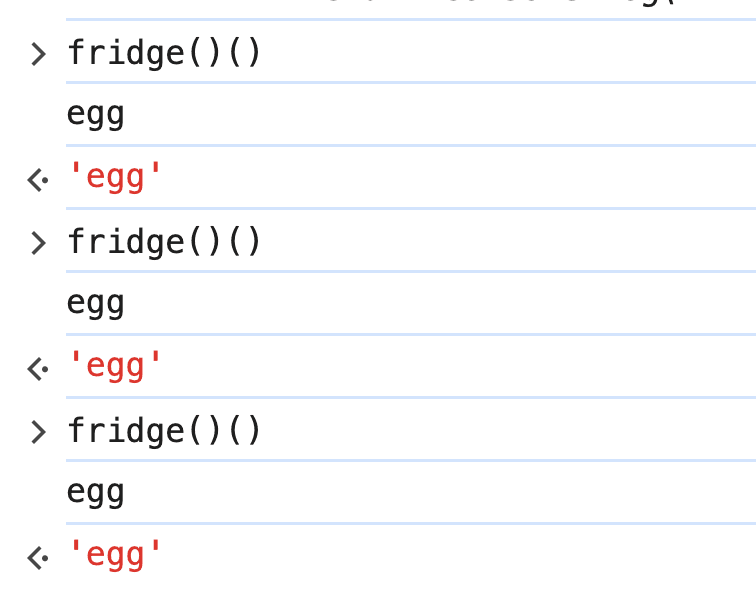Click the first input prompt chevron
The width and height of the screenshot is (756, 594).
pyautogui.click(x=38, y=53)
